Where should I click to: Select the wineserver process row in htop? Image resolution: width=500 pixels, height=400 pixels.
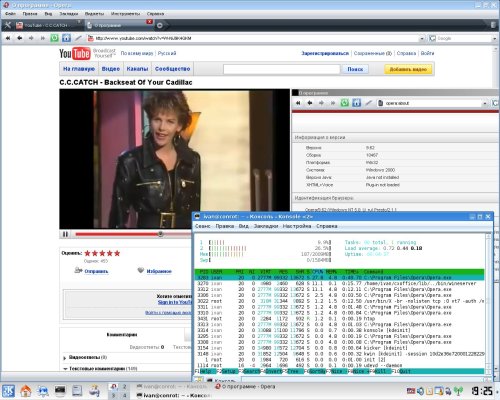tap(339, 283)
